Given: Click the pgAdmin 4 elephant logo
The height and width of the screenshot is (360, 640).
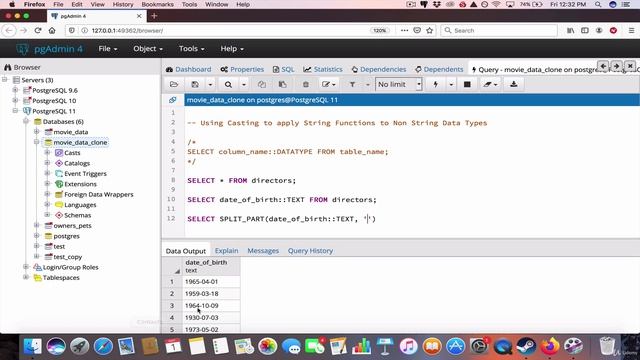Looking at the screenshot, I should click(22, 49).
